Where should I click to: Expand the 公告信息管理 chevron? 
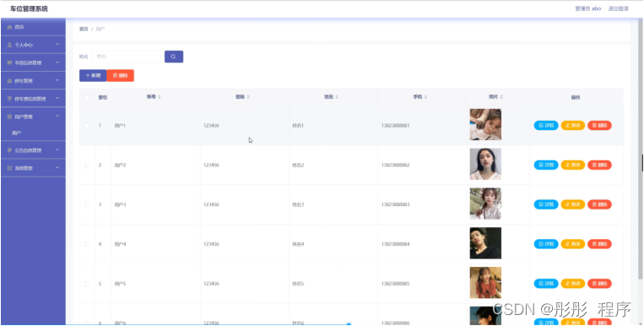pyautogui.click(x=57, y=149)
